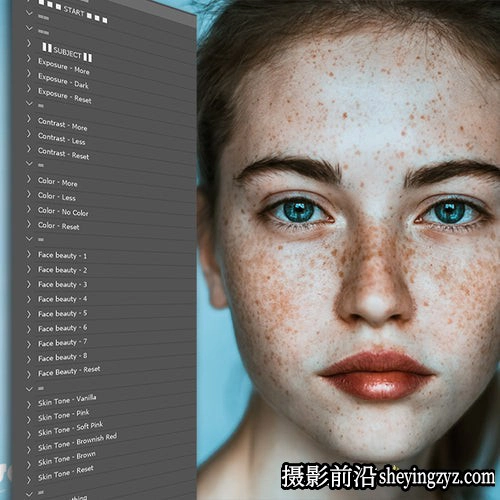Select Face beauty - 4 action
Image resolution: width=500 pixels, height=500 pixels.
click(63, 299)
